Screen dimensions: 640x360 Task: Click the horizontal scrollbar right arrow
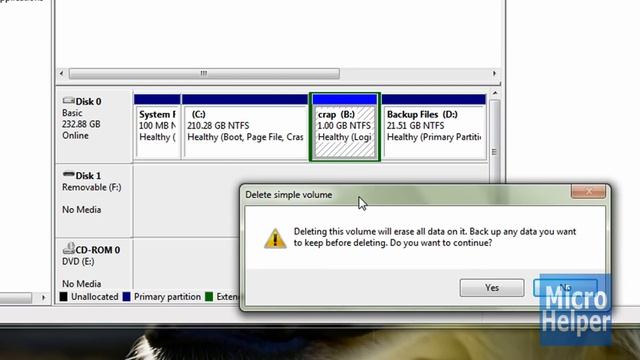[x=494, y=73]
